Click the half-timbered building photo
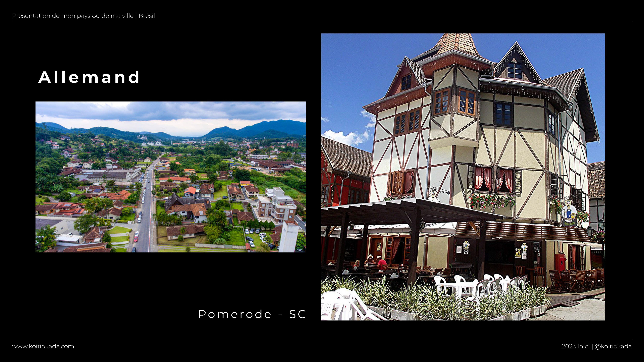The width and height of the screenshot is (644, 362). coord(463,177)
